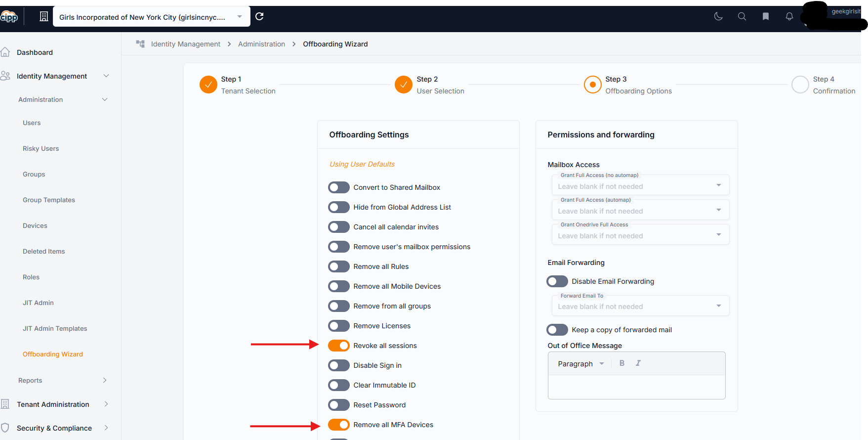Screen dimensions: 868x440
Task: Open the Deleted Items sidebar item
Action: 44,251
